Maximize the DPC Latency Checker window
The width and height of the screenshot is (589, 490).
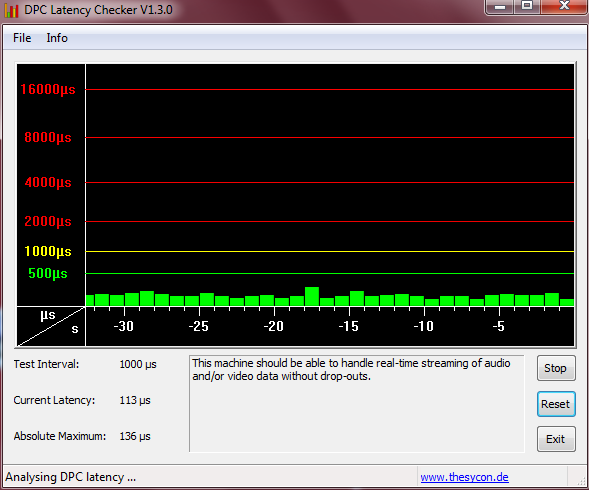(527, 6)
